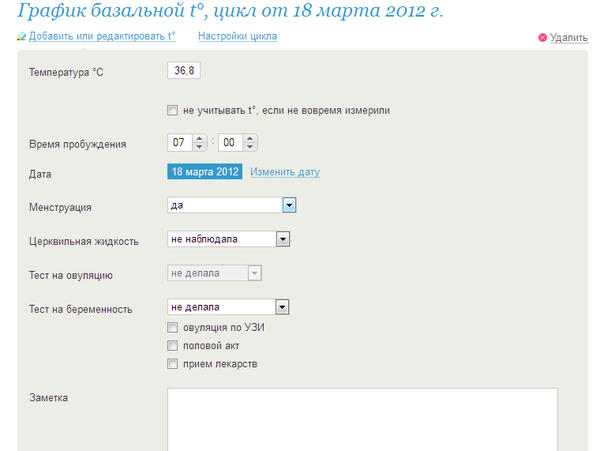Viewport: 600px width, 451px height.
Task: Click the pencil icon beside 'Добавить или редактировать t°'
Action: click(22, 36)
